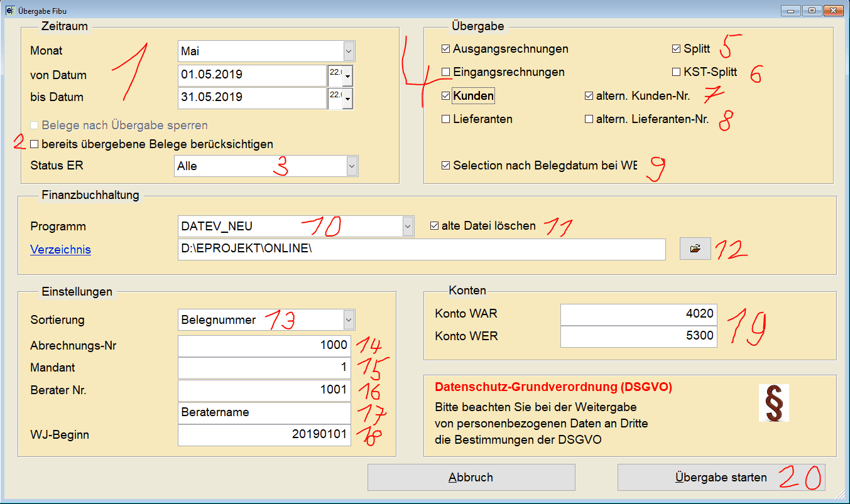Screen dimensions: 850x504
Task: Click the Mandant input field
Action: 264,368
